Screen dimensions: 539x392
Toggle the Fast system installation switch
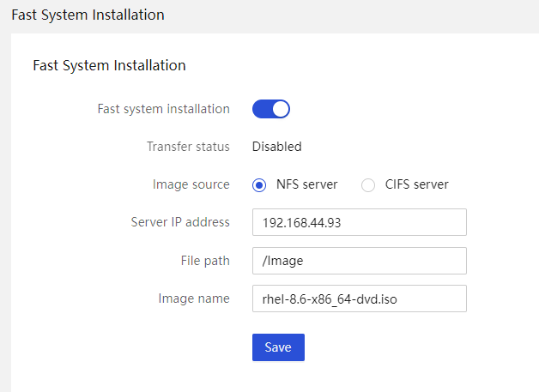pos(271,109)
